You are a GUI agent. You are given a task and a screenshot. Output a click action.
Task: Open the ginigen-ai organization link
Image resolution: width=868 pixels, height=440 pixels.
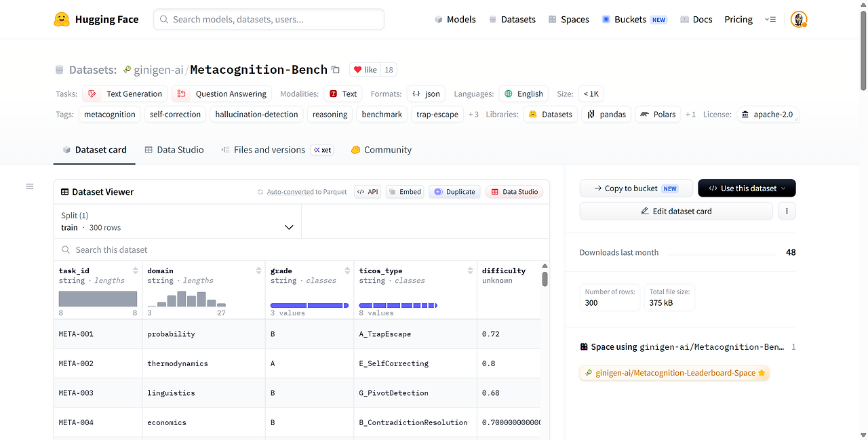point(159,70)
